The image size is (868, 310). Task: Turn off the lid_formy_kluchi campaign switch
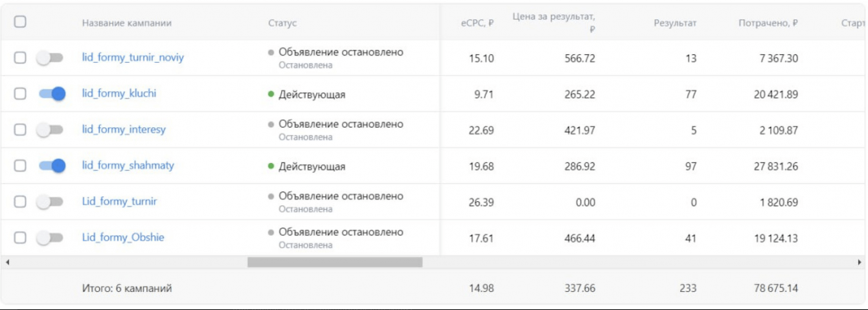click(x=52, y=94)
